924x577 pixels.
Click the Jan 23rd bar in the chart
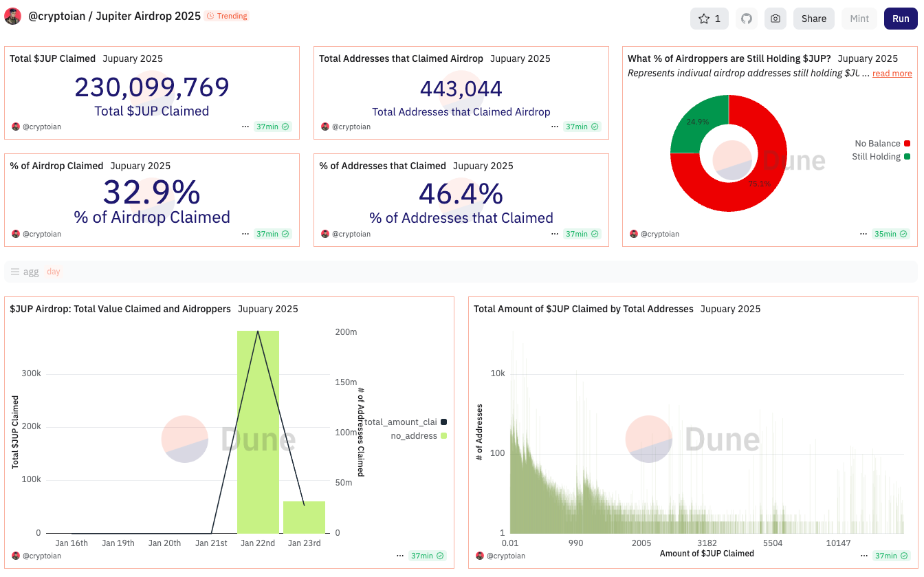pyautogui.click(x=304, y=517)
